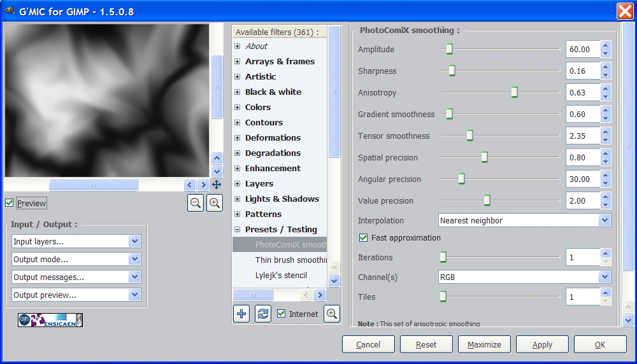
Task: Click the Amplitude value field 60.00
Action: (583, 49)
